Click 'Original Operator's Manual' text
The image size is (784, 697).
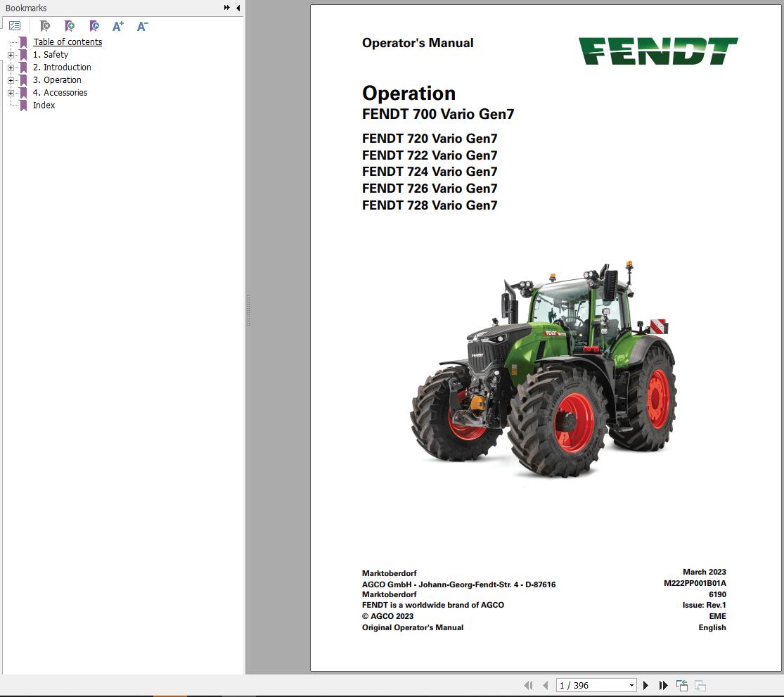(x=413, y=627)
